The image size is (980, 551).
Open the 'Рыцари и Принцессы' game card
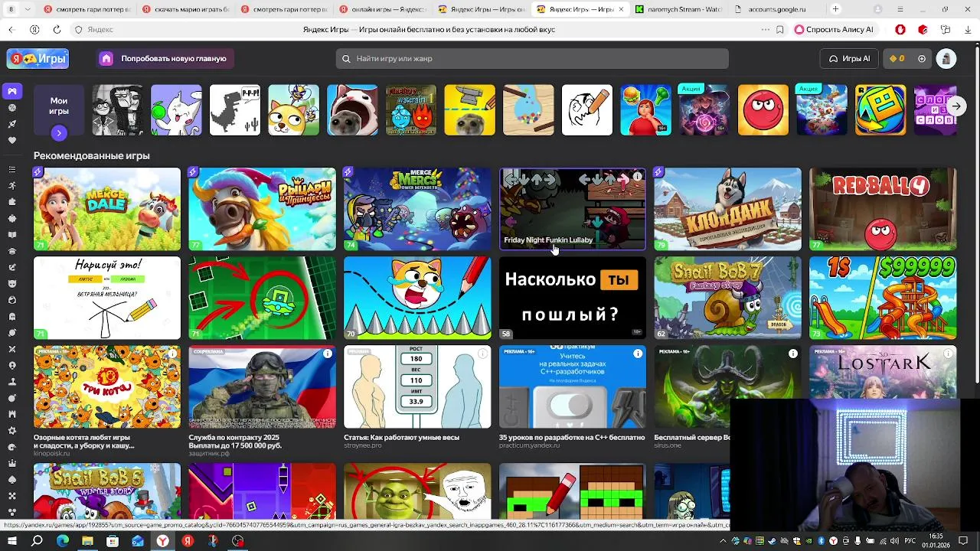tap(262, 209)
